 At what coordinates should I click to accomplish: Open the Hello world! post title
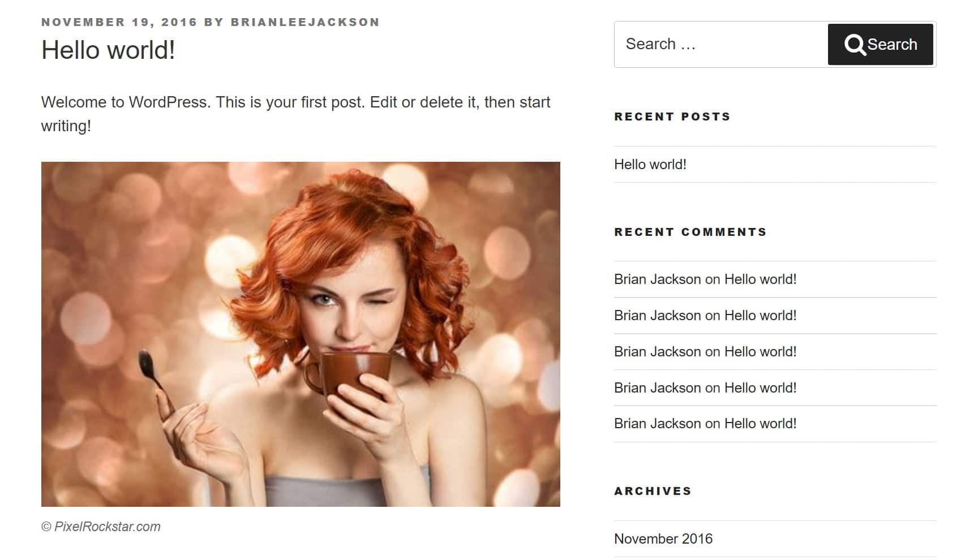(108, 50)
